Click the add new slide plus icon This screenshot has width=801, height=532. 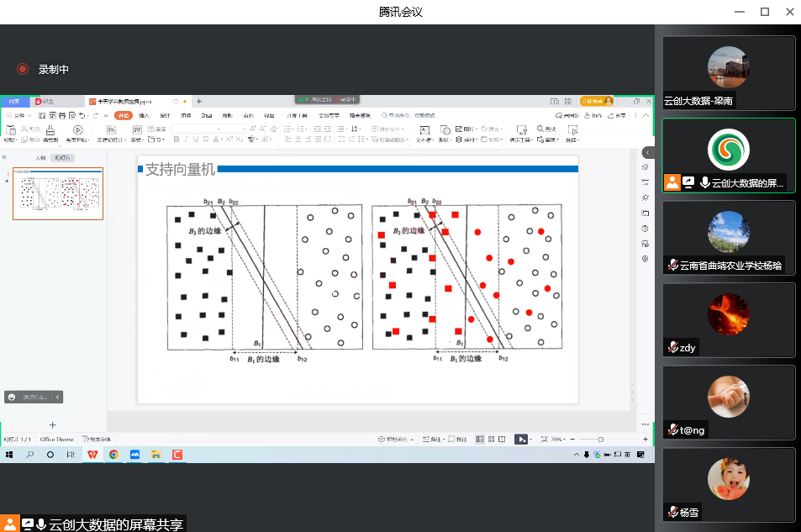(x=53, y=425)
